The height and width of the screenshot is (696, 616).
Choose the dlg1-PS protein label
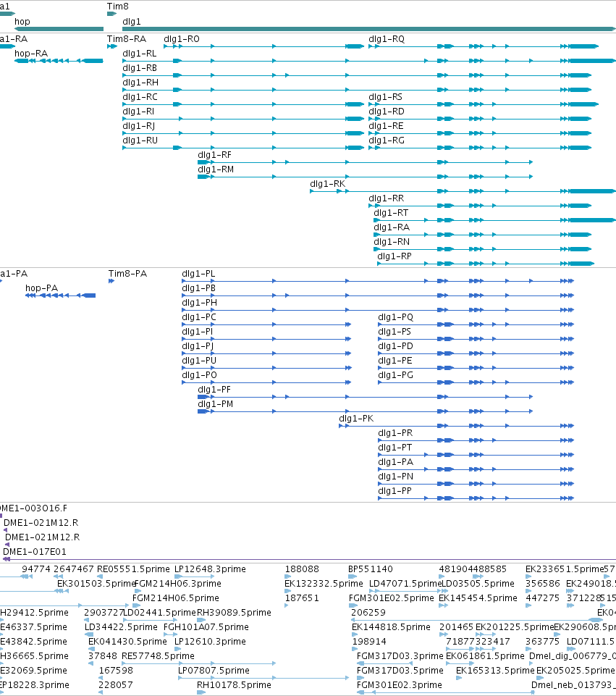[395, 332]
